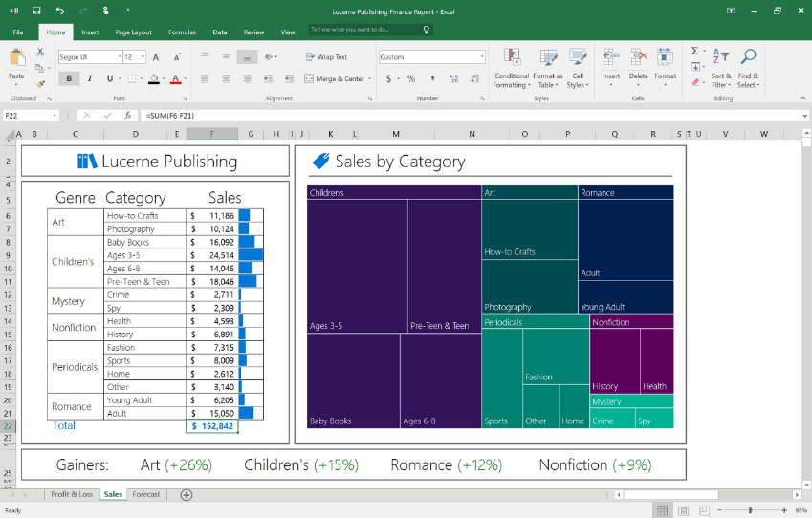This screenshot has width=812, height=518.
Task: Toggle Italic formatting button
Action: [90, 78]
